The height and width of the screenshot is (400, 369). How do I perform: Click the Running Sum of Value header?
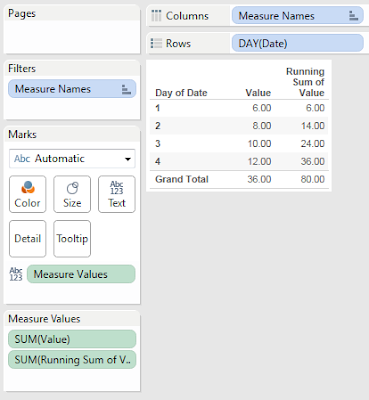tap(305, 82)
